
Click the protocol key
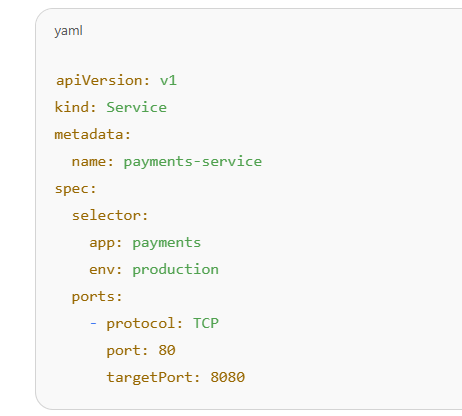coord(140,323)
